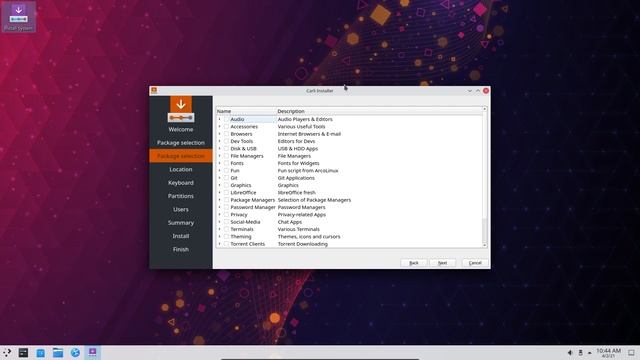The width and height of the screenshot is (640, 360).
Task: Enable the Fonts checkbox
Action: click(x=226, y=163)
